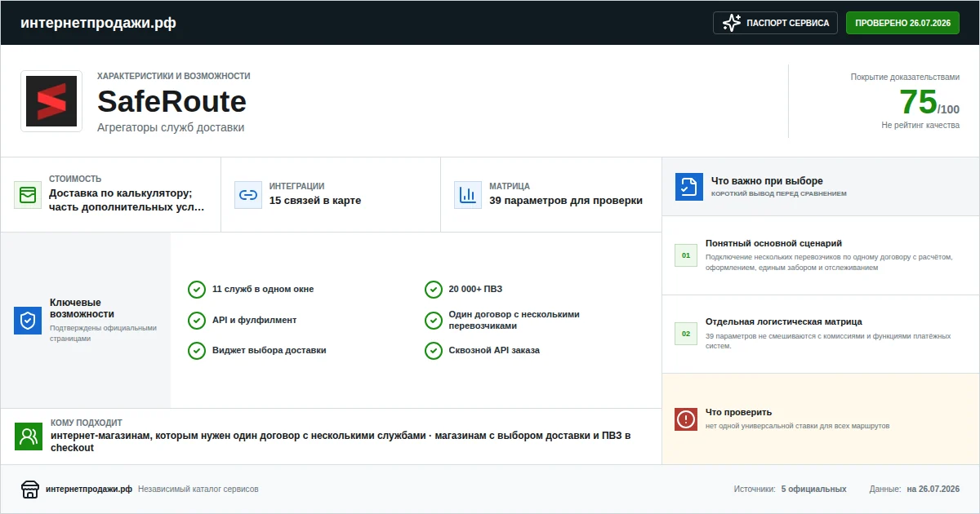Viewport: 980px width, 514px height.
Task: Click the check icon beside Виджет выбора доставки
Action: pos(197,350)
